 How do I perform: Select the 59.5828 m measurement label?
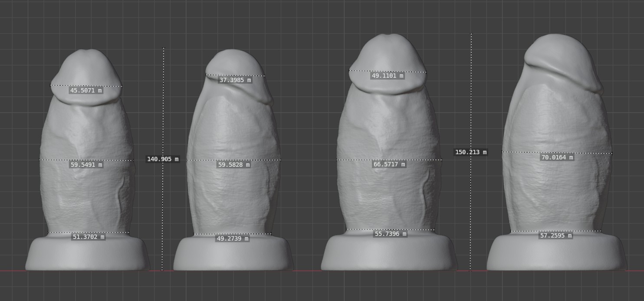coord(233,165)
